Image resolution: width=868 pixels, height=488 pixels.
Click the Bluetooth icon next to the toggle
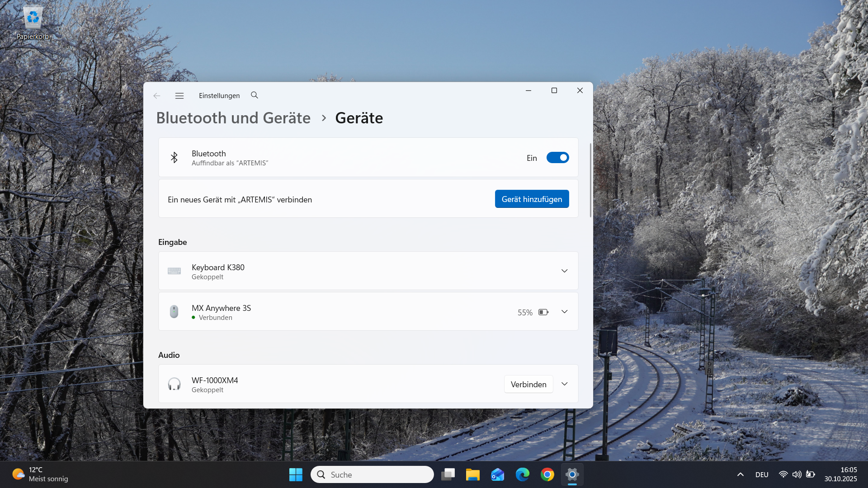pyautogui.click(x=175, y=157)
